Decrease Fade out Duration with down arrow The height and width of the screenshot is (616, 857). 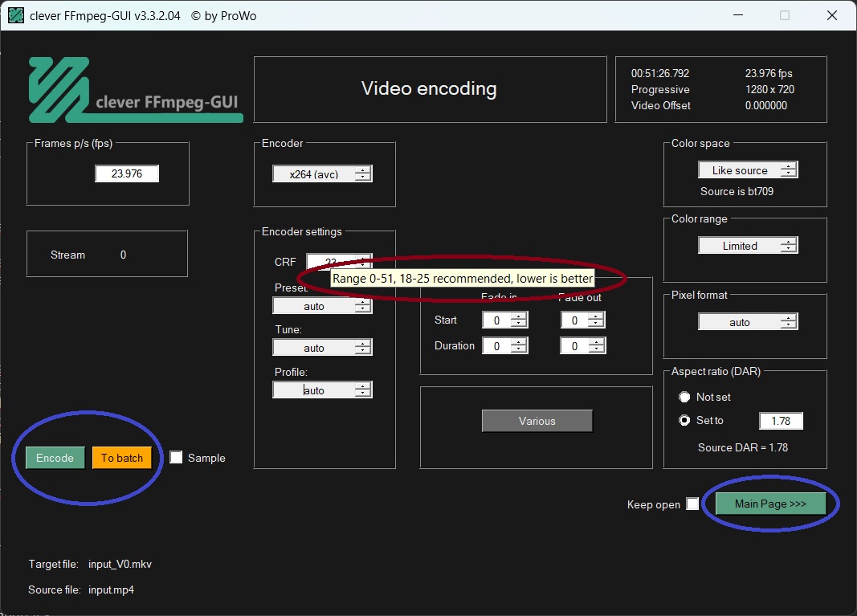point(596,349)
